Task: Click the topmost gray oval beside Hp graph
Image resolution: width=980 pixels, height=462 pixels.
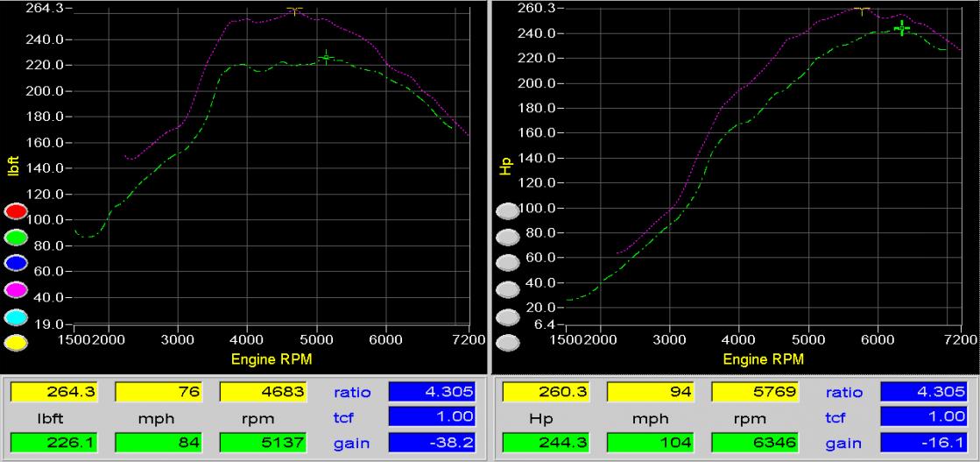Action: (508, 210)
